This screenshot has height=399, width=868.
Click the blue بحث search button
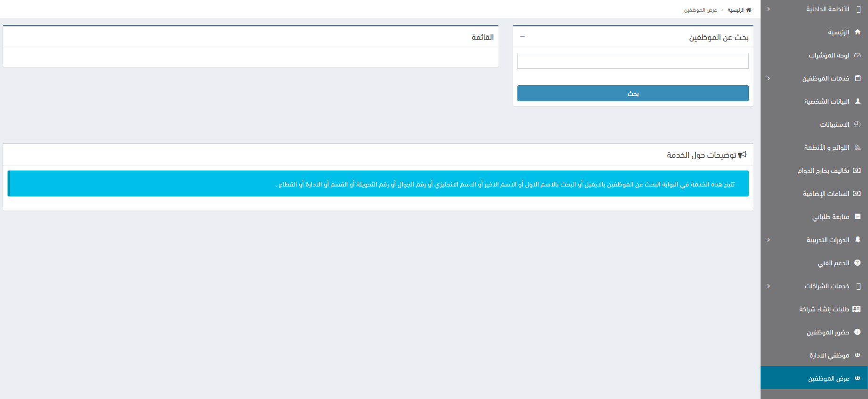click(x=632, y=93)
